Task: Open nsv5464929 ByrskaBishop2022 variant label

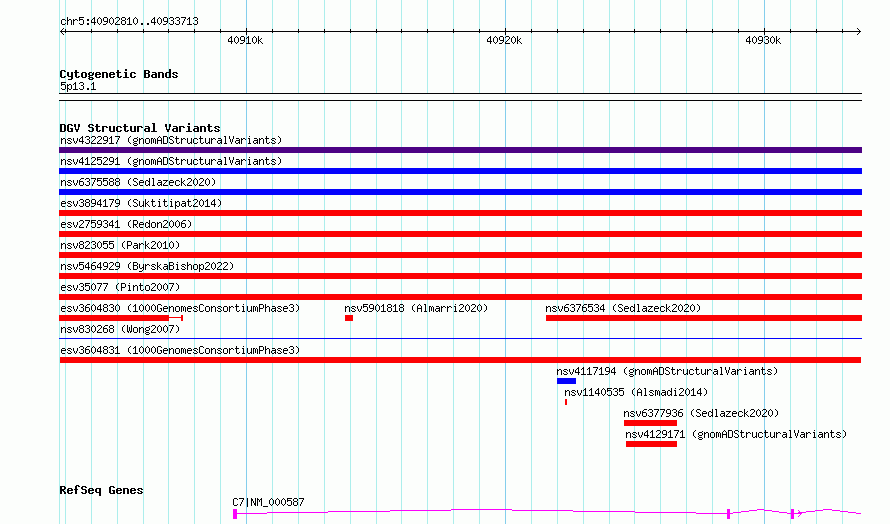Action: pos(147,266)
